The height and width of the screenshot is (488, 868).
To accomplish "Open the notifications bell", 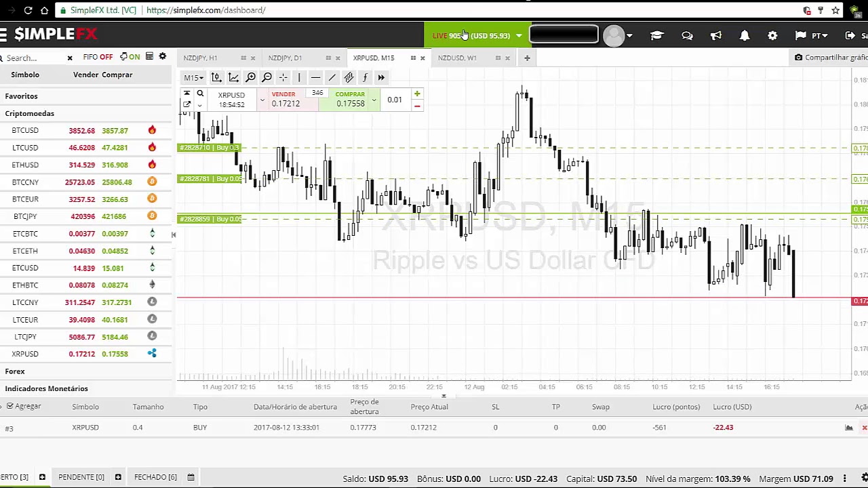I will 745,35.
